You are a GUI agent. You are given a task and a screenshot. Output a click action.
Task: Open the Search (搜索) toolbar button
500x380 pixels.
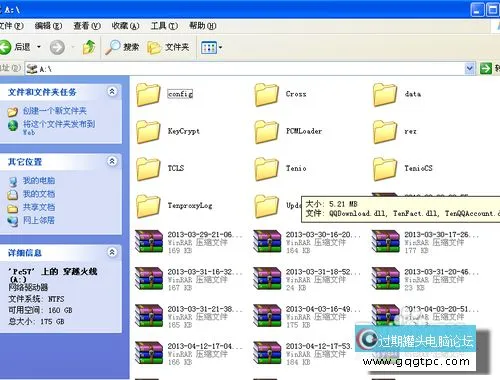122,47
